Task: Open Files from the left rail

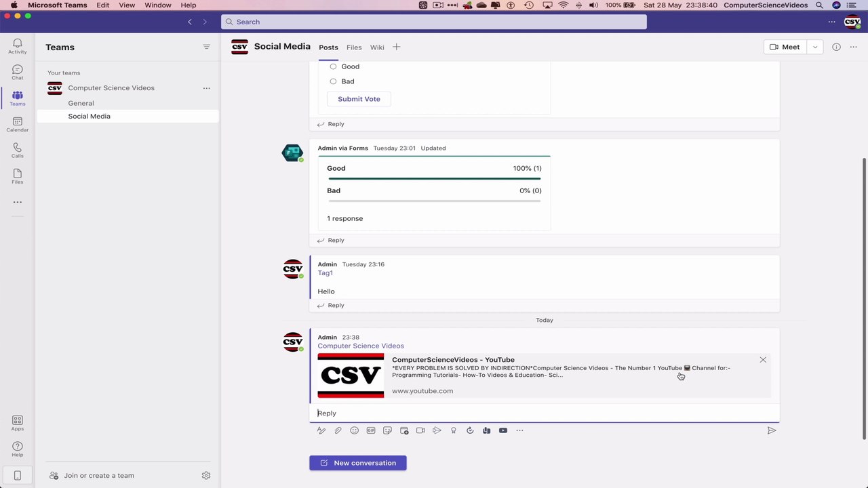Action: (x=18, y=176)
